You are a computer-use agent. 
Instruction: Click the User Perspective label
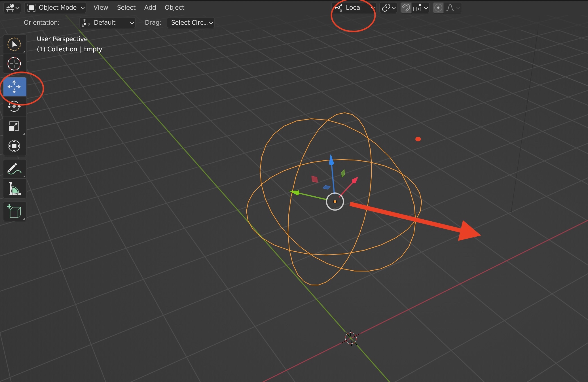(x=62, y=39)
